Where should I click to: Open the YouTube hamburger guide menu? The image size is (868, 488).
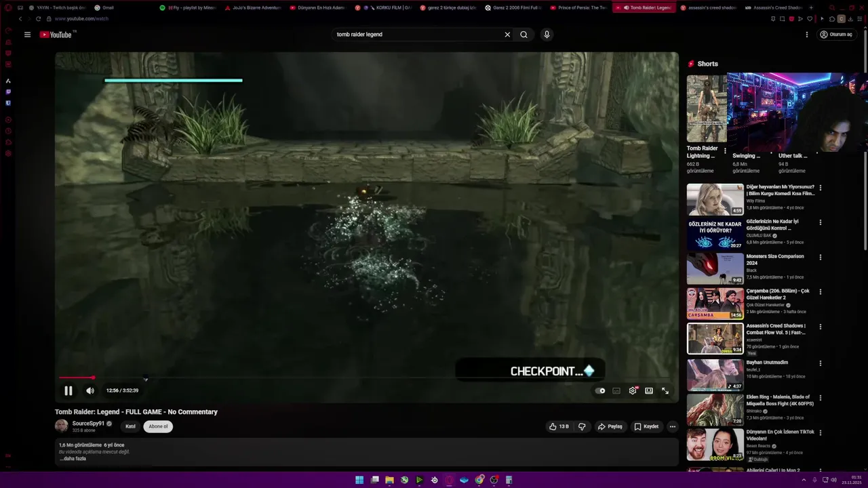27,35
